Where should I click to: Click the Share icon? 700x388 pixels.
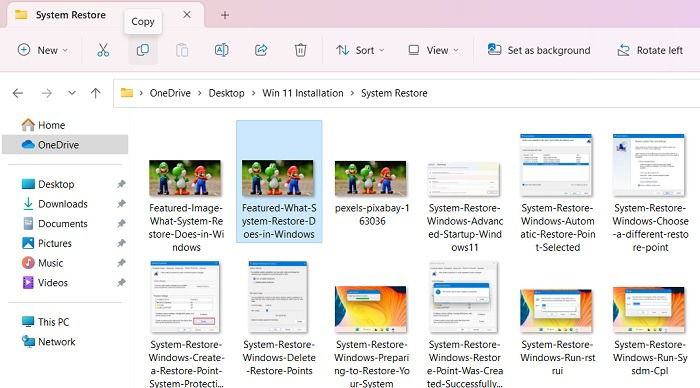coord(261,50)
